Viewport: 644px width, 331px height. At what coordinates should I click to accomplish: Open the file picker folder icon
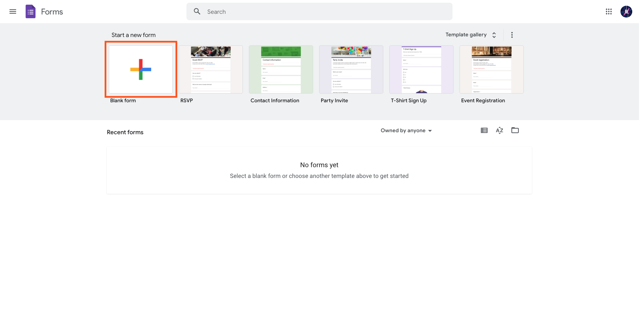(515, 131)
